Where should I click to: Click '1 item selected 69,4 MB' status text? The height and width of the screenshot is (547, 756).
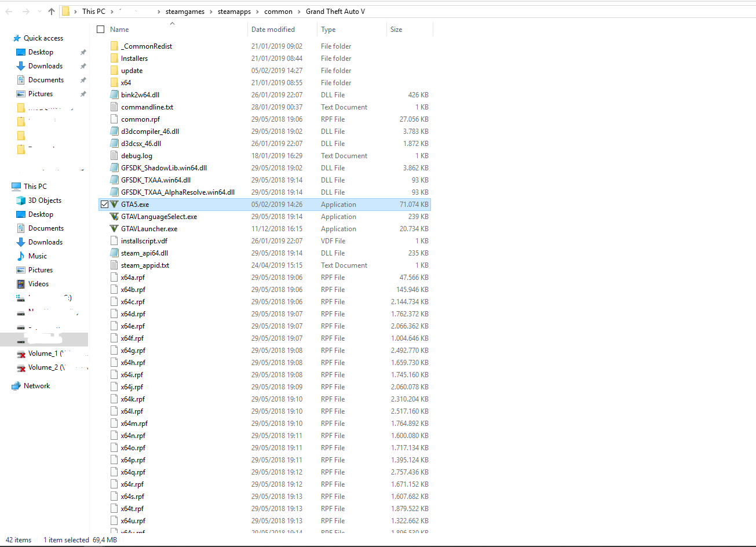[x=80, y=540]
